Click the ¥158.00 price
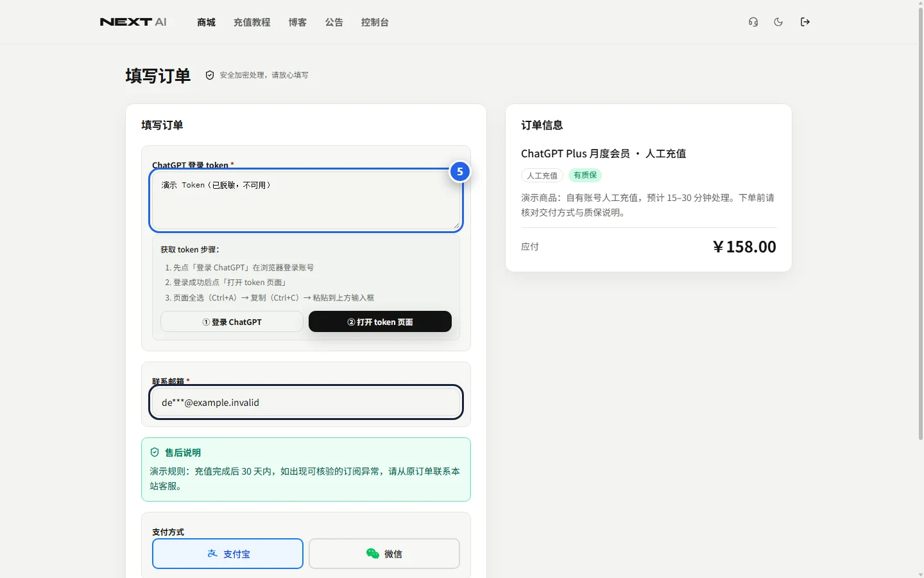The height and width of the screenshot is (578, 924). [x=744, y=247]
